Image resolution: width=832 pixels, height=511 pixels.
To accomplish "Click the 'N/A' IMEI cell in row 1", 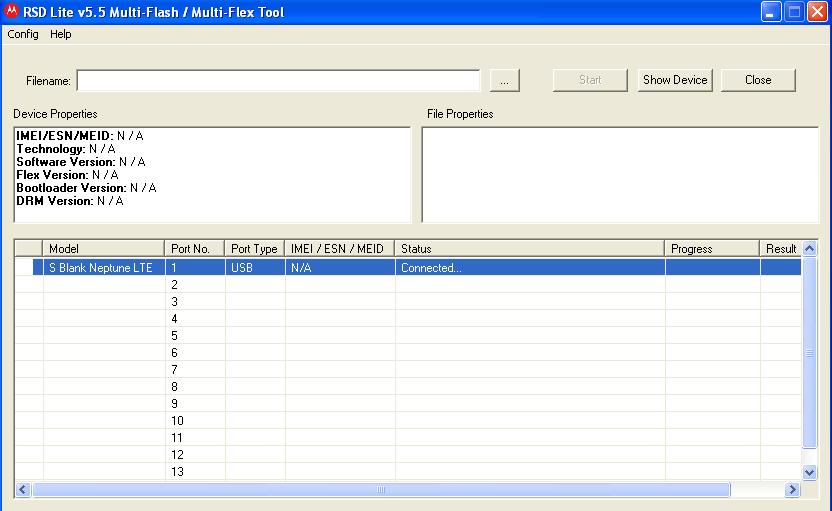I will pos(340,267).
